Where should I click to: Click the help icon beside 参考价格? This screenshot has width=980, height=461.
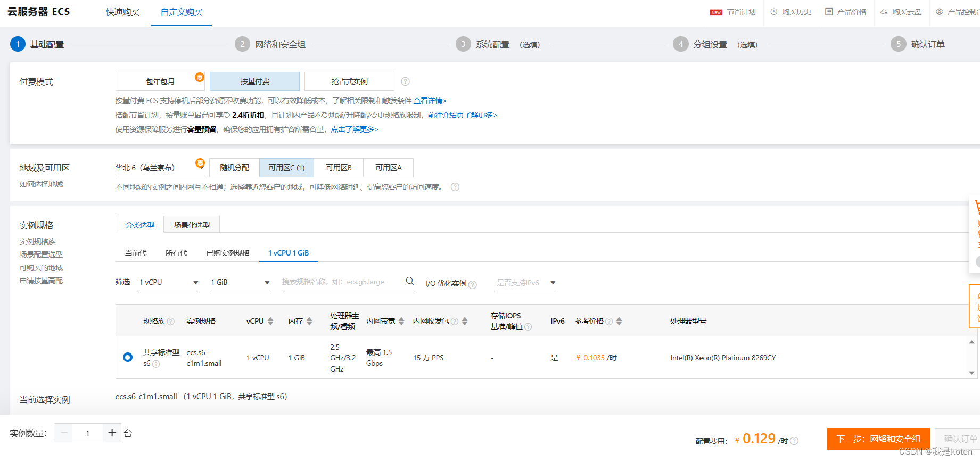coord(609,322)
